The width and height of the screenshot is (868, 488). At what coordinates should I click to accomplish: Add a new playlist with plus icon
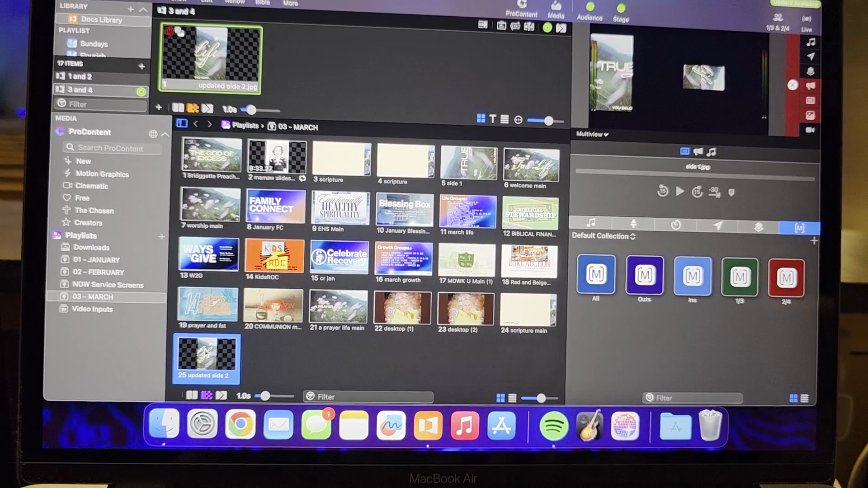(161, 236)
